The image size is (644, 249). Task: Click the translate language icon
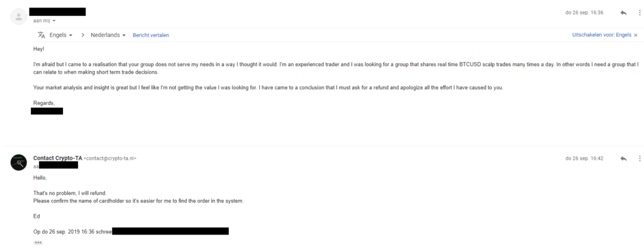point(41,35)
